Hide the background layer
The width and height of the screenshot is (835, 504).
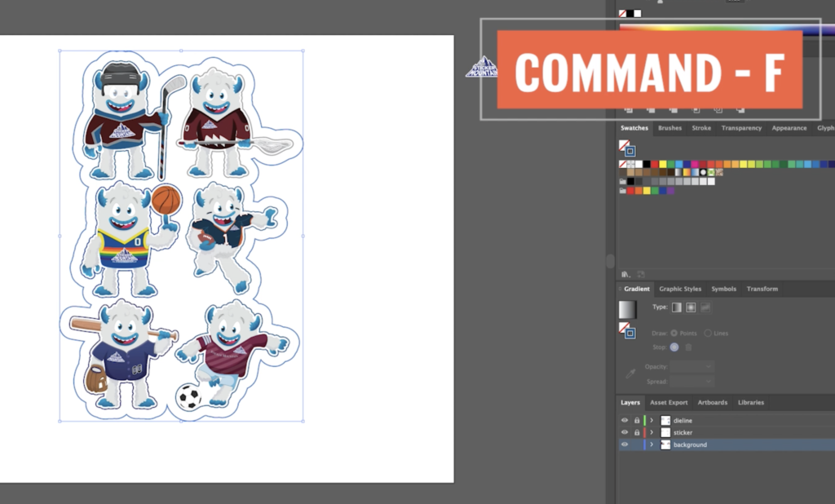point(625,444)
